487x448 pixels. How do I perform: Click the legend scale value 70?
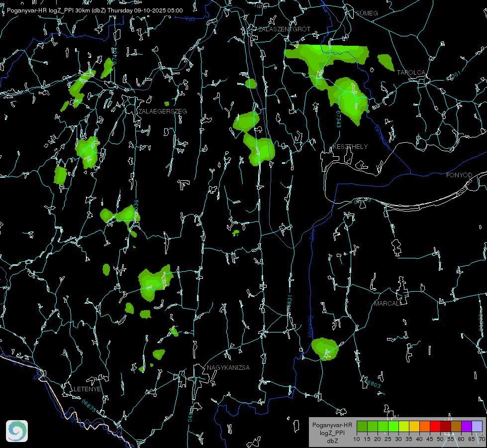pyautogui.click(x=482, y=439)
